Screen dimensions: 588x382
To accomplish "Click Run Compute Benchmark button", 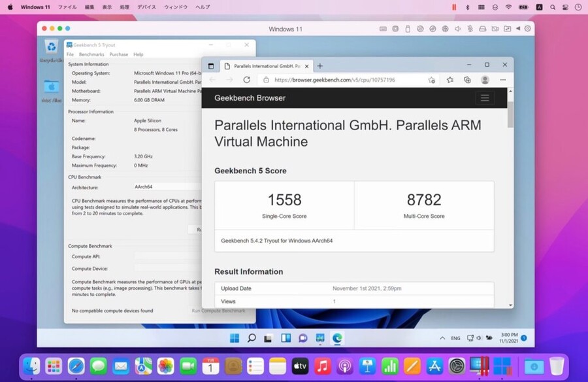I will [218, 311].
